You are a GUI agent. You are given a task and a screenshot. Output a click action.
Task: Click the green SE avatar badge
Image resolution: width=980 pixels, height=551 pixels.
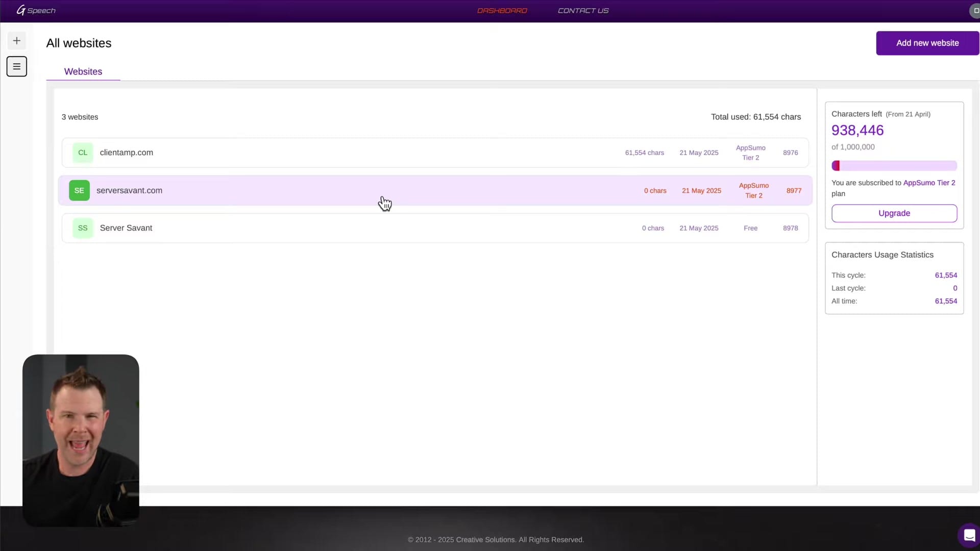79,190
